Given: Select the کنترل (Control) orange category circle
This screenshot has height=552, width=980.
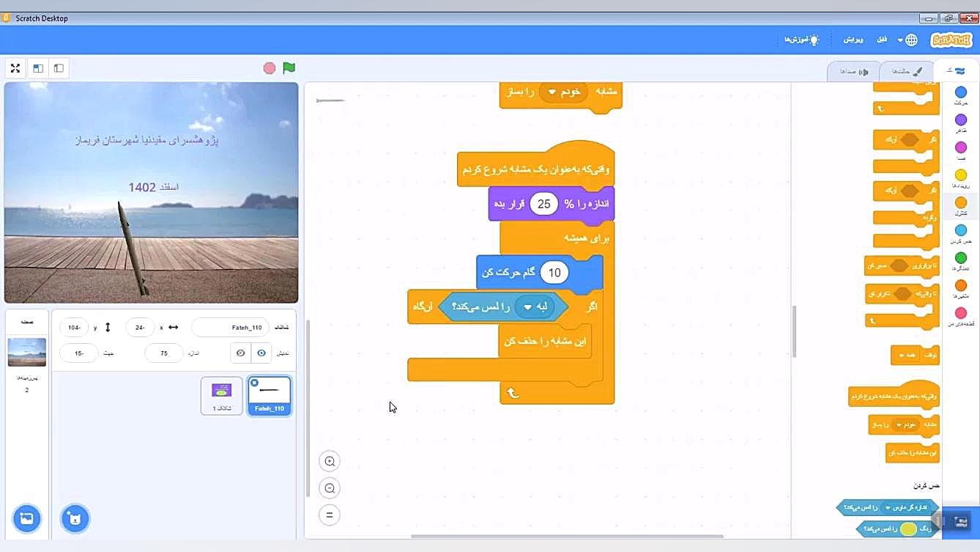Looking at the screenshot, I should [961, 202].
